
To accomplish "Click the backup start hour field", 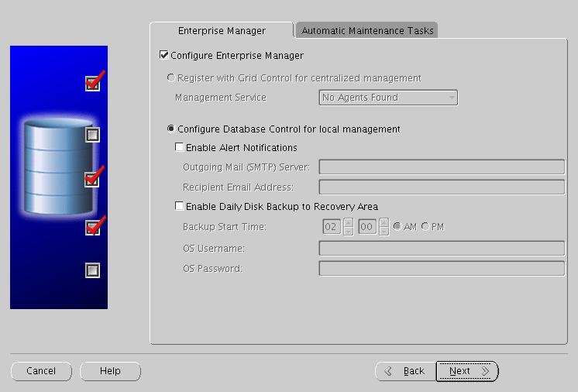I will click(x=332, y=226).
